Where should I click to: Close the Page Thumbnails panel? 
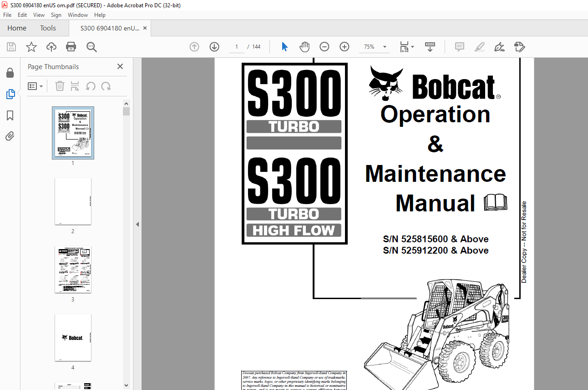click(x=120, y=66)
